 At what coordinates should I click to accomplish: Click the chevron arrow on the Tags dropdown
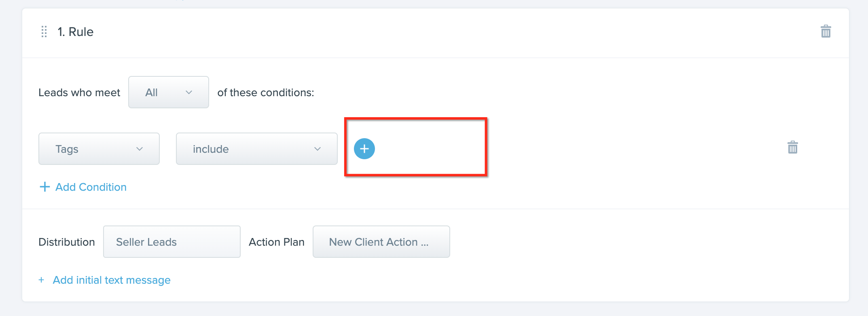coord(140,149)
